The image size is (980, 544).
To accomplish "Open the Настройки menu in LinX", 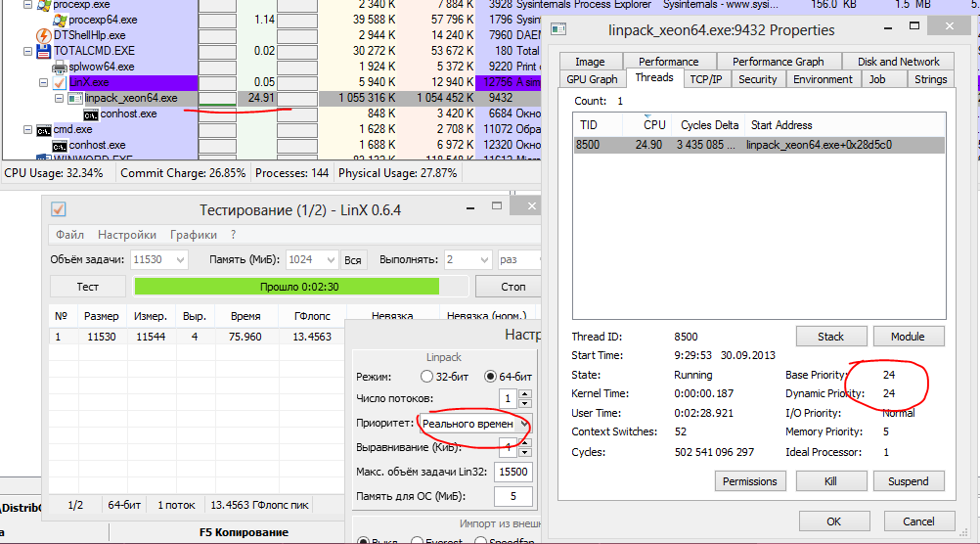I will (127, 235).
